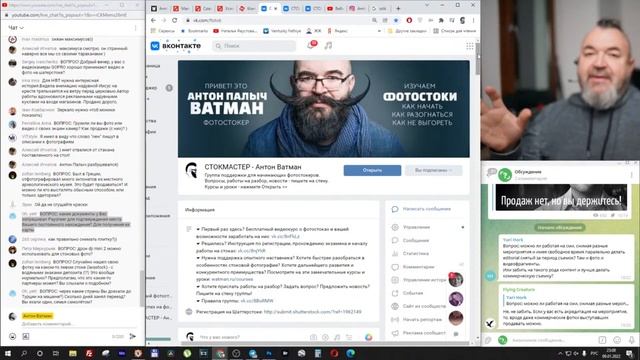Open Сайт из сообщества
Image resolution: width=640 pixels, height=360 pixels.
[424, 306]
